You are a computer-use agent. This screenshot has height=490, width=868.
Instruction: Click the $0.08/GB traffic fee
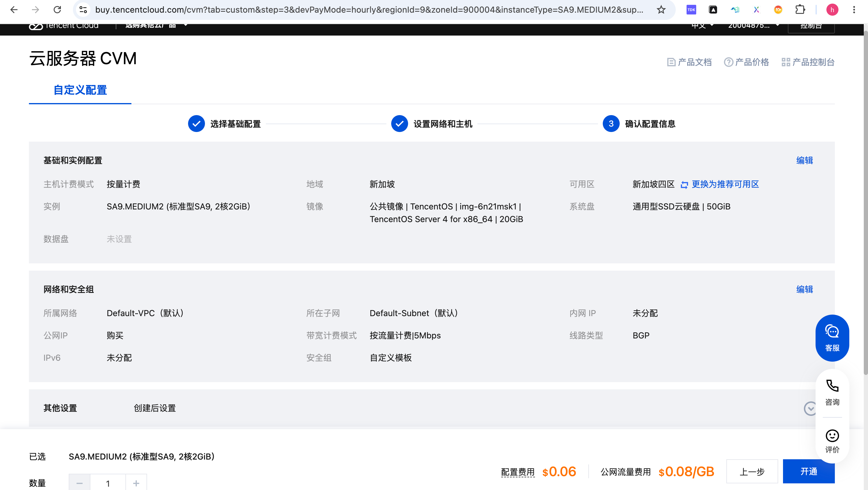click(686, 472)
